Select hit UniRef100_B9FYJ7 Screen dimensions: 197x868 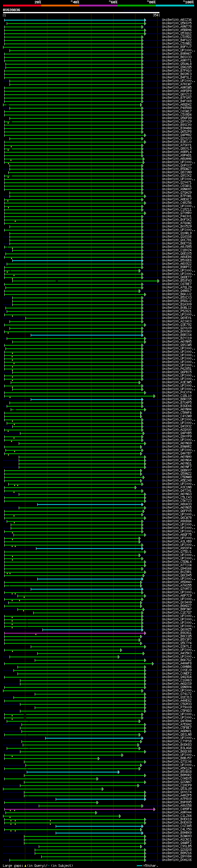[177, 47]
